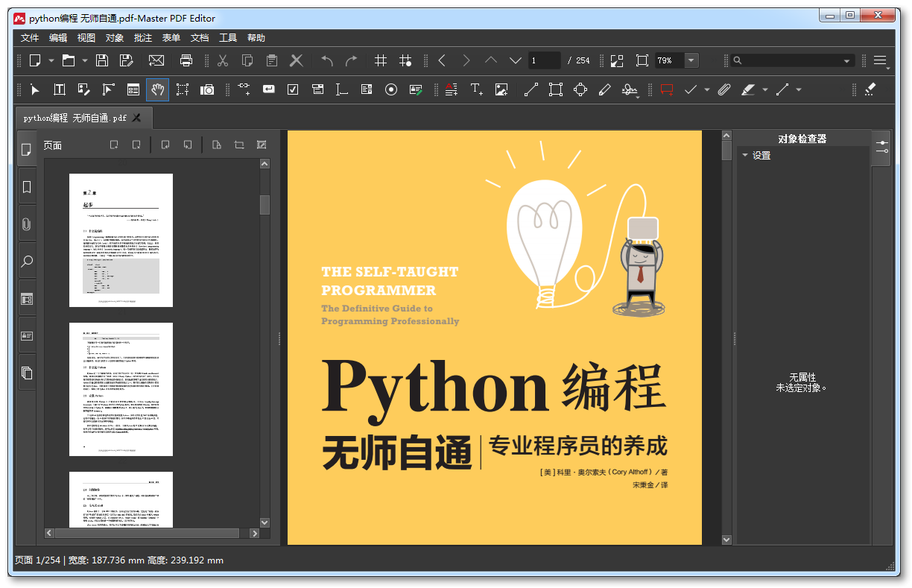Toggle snap to grid
Screen dimensions: 912x588
coord(405,60)
